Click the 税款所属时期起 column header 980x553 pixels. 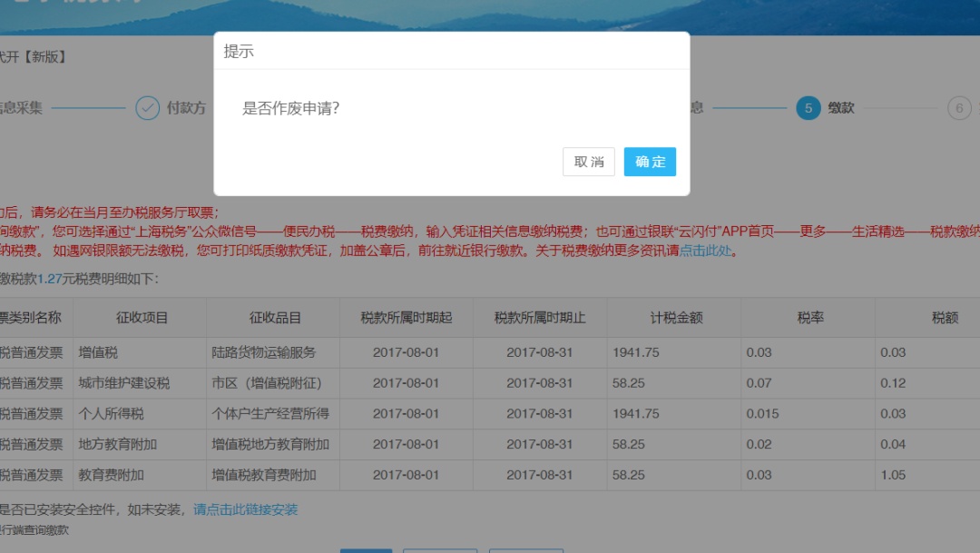click(x=406, y=318)
